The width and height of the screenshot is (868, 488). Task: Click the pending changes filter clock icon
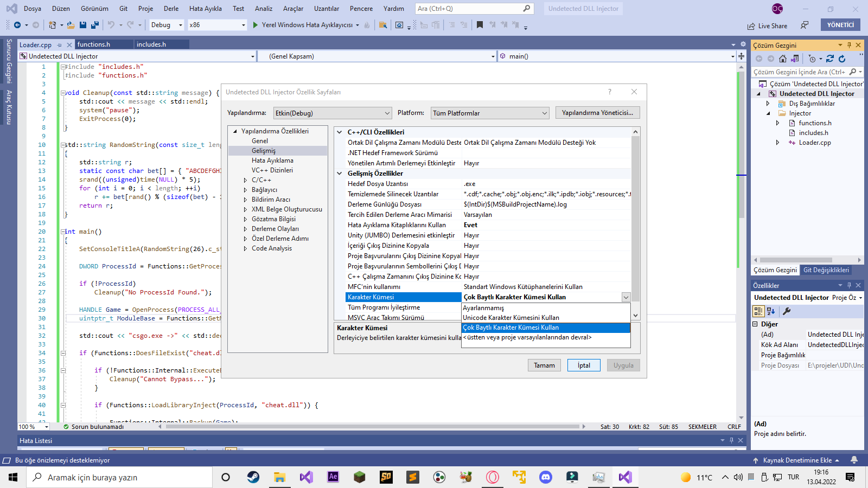tap(812, 59)
